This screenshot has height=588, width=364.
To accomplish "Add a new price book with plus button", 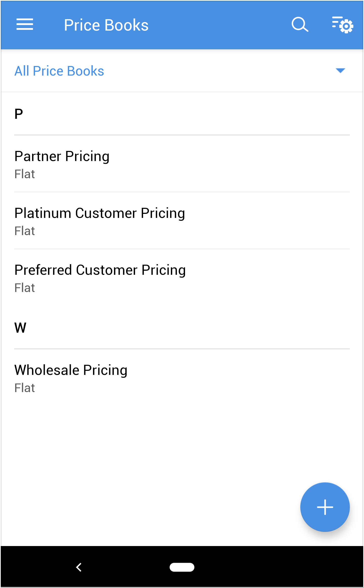I will pos(325,507).
